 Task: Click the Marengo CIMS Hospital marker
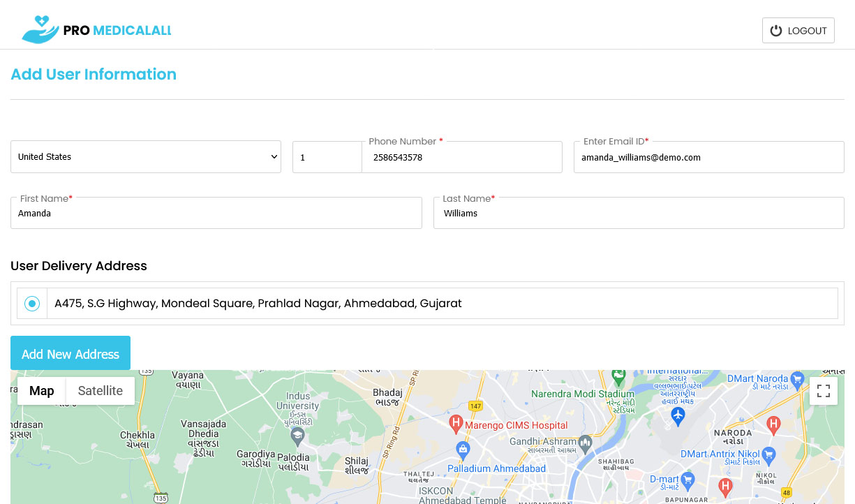point(456,422)
